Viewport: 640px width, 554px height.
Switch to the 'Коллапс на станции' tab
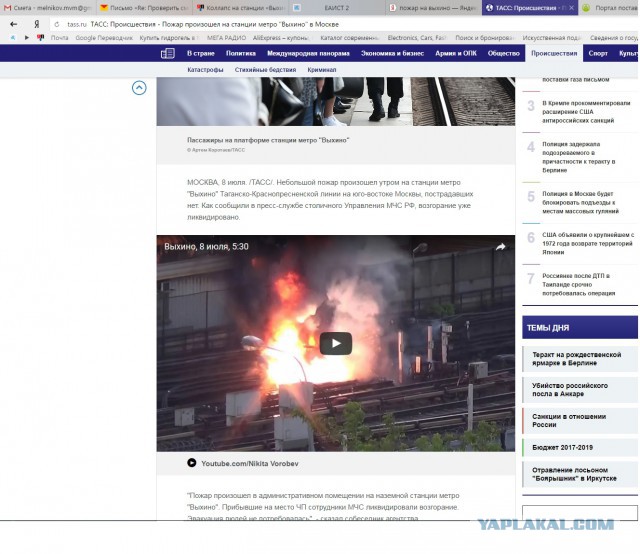click(240, 8)
